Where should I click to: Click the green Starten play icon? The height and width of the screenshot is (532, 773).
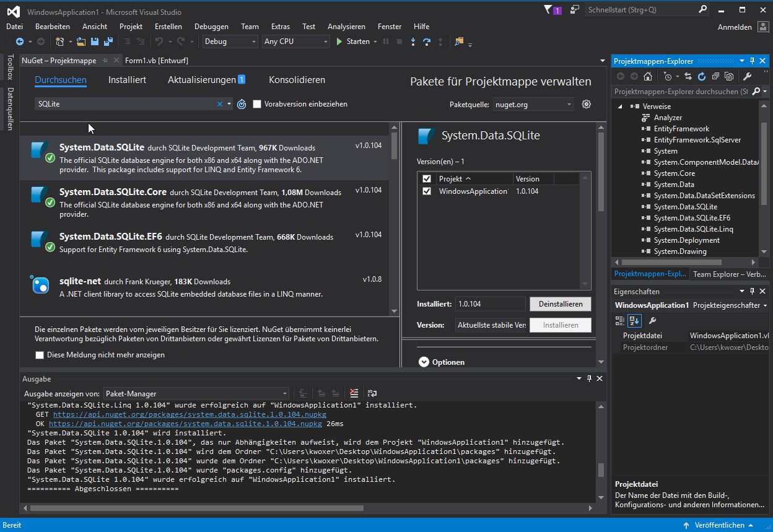339,41
